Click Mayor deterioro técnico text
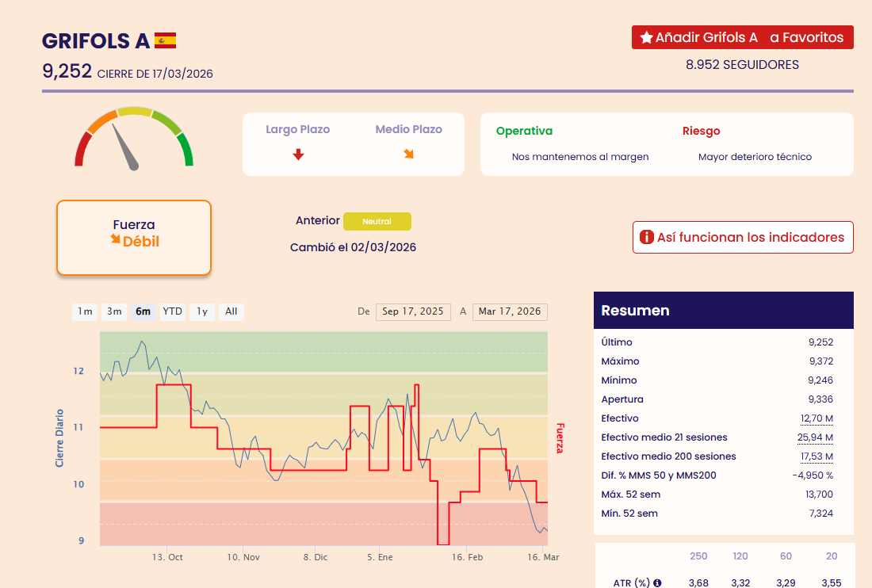872x588 pixels. click(x=755, y=157)
